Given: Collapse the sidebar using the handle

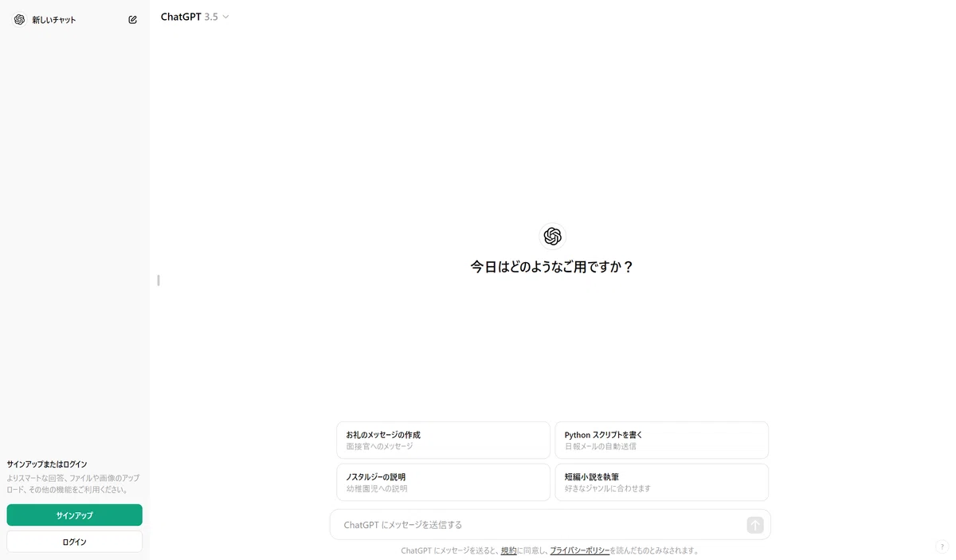Looking at the screenshot, I should (x=159, y=280).
